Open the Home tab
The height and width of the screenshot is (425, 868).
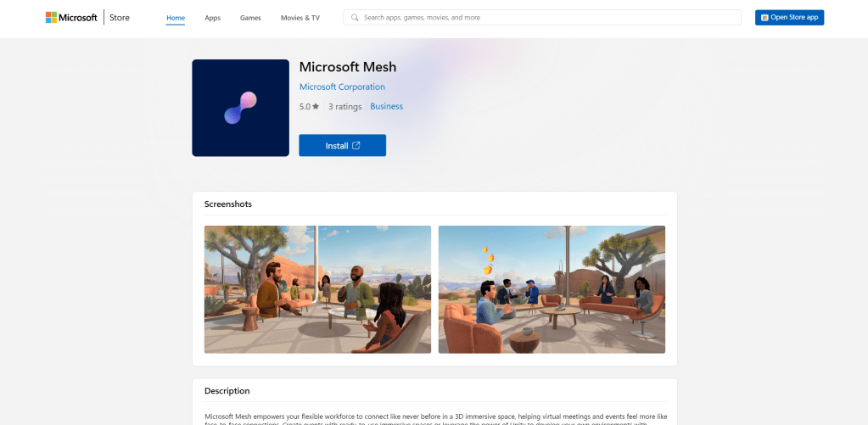(x=176, y=18)
